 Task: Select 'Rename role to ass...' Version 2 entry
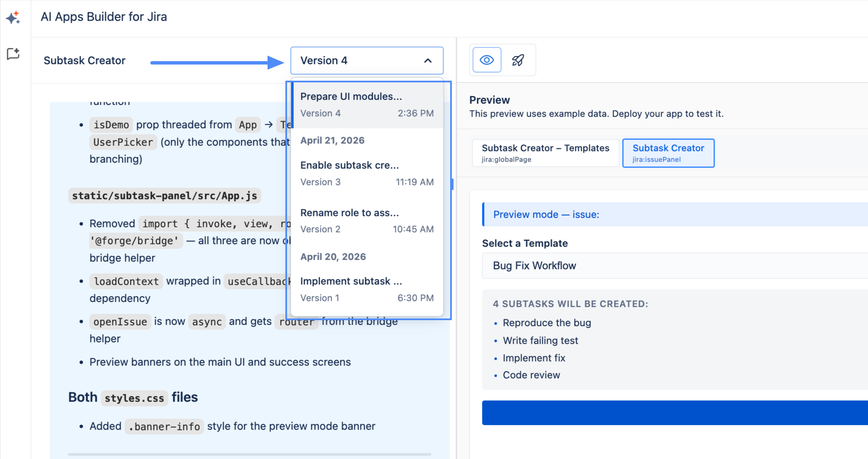[367, 221]
